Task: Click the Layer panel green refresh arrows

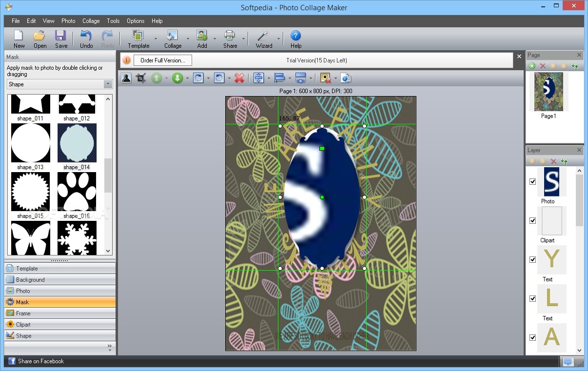Action: 564,161
